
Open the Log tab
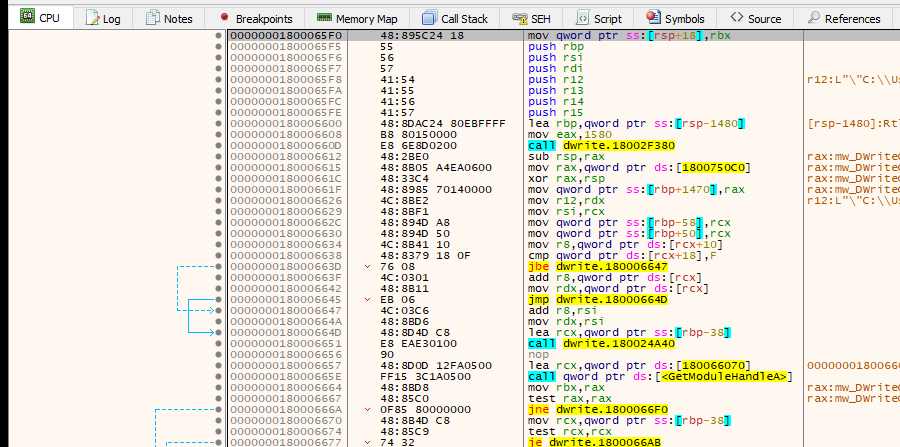pos(103,18)
